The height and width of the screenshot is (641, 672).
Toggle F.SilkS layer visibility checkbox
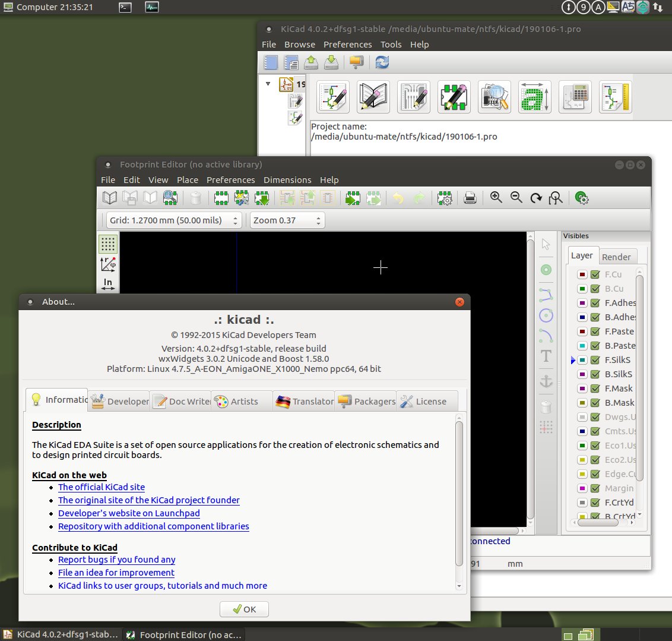click(x=595, y=360)
